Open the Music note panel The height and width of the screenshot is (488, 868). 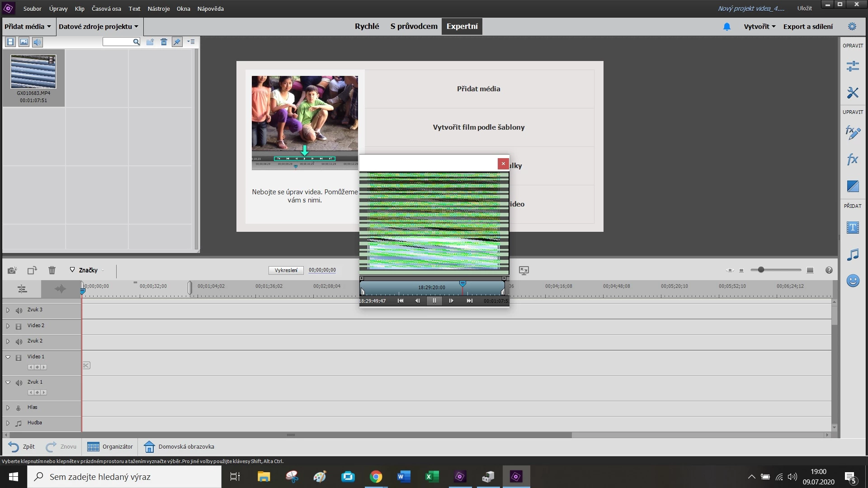853,254
